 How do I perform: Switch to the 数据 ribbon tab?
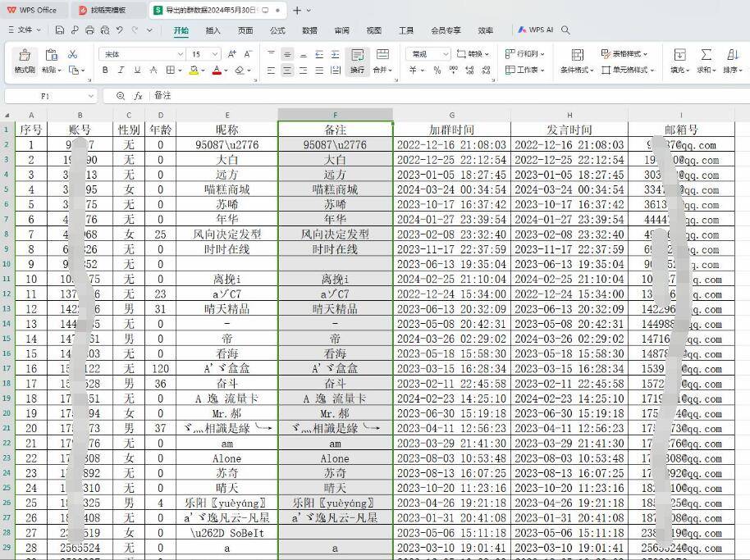pos(308,30)
